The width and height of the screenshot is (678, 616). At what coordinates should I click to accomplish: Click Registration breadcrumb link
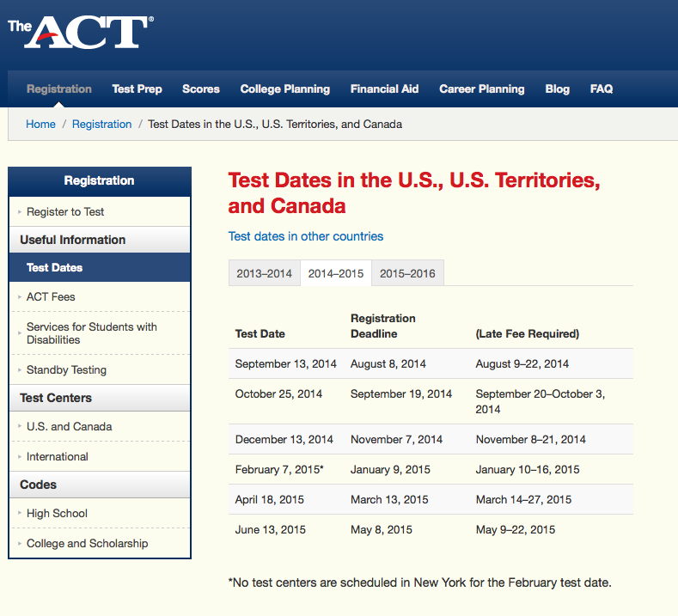coord(101,124)
